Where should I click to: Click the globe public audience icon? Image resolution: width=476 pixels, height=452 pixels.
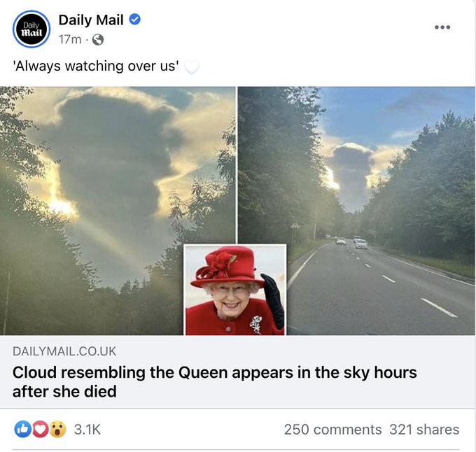98,40
